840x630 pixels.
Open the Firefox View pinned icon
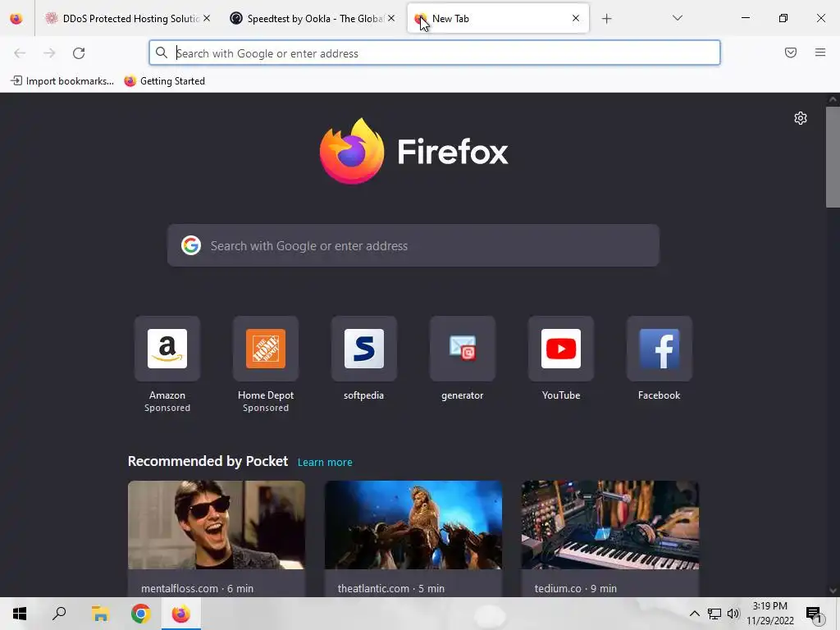(x=16, y=19)
